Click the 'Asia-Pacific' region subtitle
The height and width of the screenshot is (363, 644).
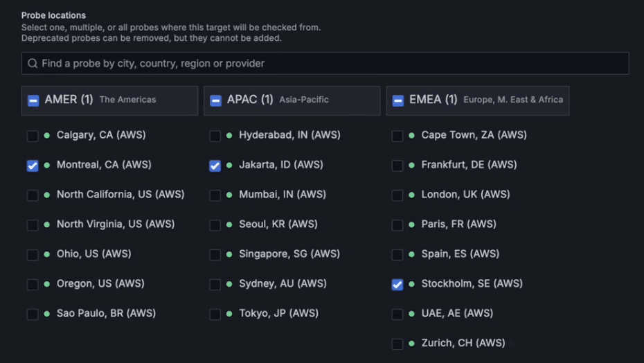(x=304, y=100)
